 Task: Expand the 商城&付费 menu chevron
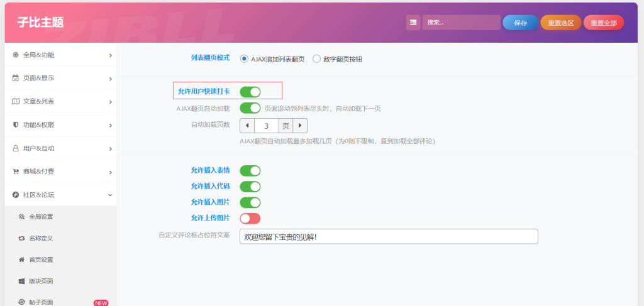110,172
